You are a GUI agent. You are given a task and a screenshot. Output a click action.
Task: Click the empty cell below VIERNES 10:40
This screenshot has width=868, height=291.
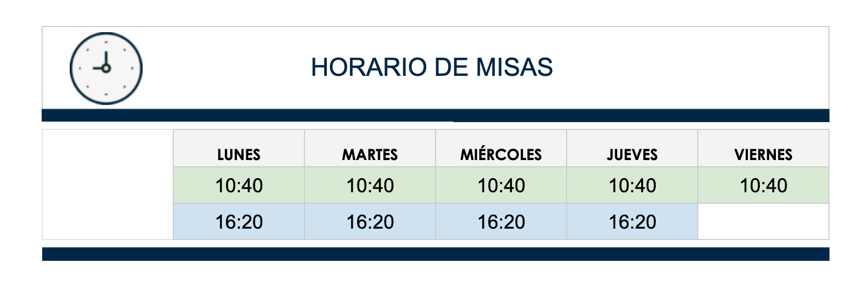pos(763,221)
